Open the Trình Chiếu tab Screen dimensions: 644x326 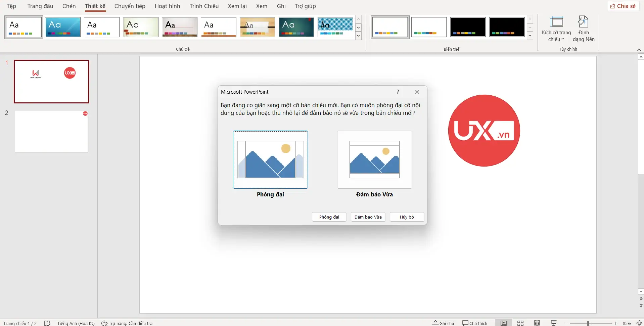(x=204, y=6)
